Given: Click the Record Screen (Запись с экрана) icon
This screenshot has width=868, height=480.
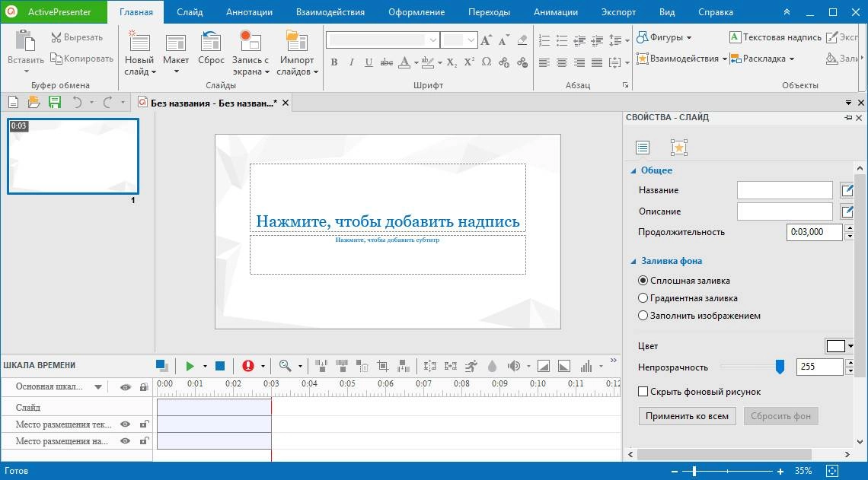Looking at the screenshot, I should coord(251,42).
